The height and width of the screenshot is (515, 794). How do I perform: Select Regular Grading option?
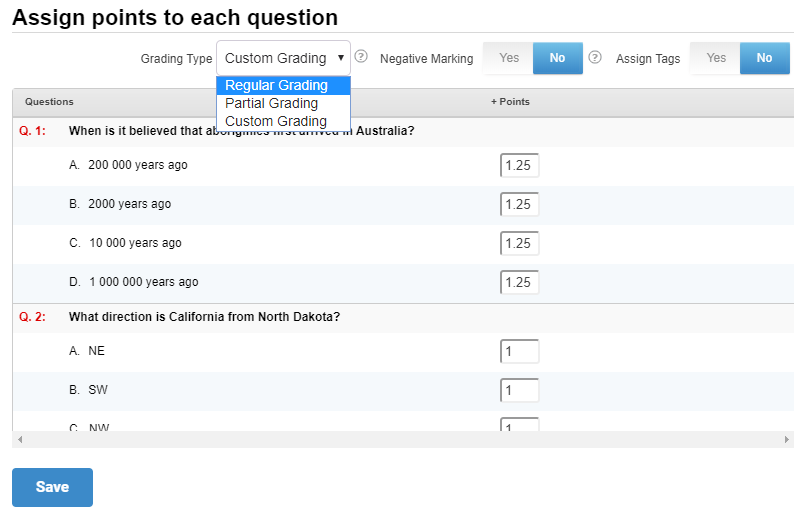(x=277, y=85)
